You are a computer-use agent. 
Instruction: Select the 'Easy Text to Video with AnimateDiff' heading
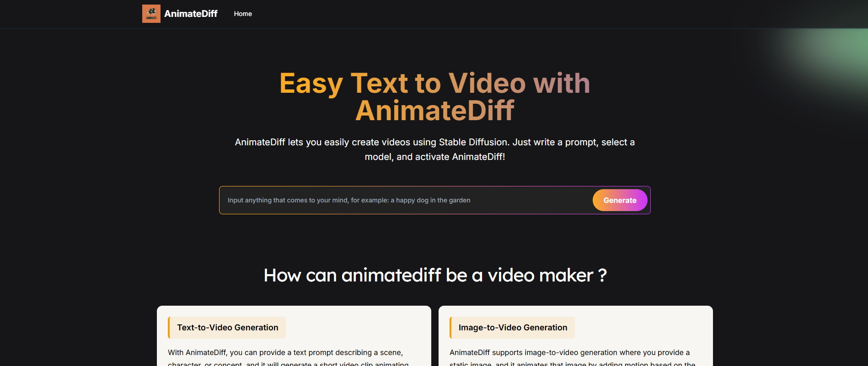434,97
